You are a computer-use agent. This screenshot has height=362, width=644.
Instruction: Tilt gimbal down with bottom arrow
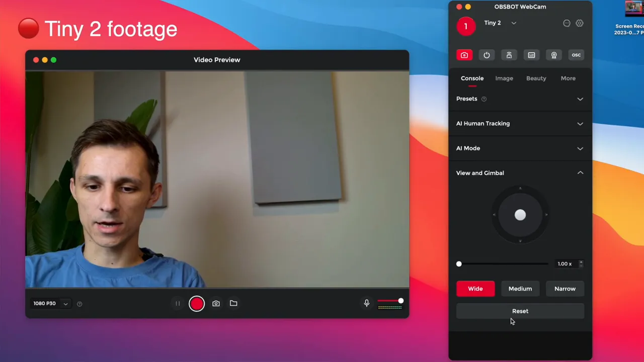click(520, 241)
